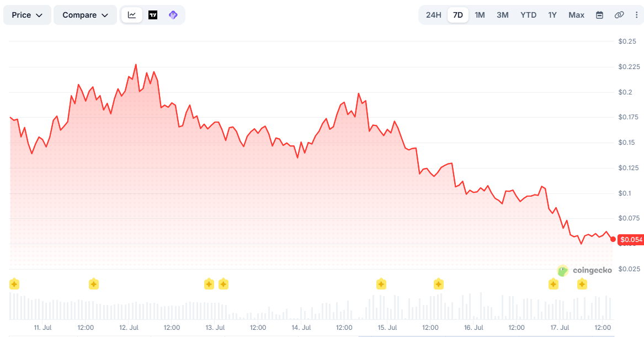Viewport: 644px width, 337px height.
Task: Switch to the 3M time range
Action: pos(503,15)
